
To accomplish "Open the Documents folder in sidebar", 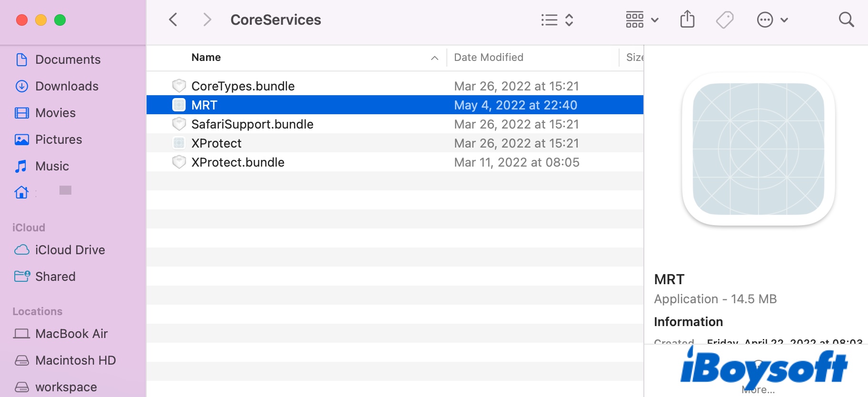I will coord(68,60).
